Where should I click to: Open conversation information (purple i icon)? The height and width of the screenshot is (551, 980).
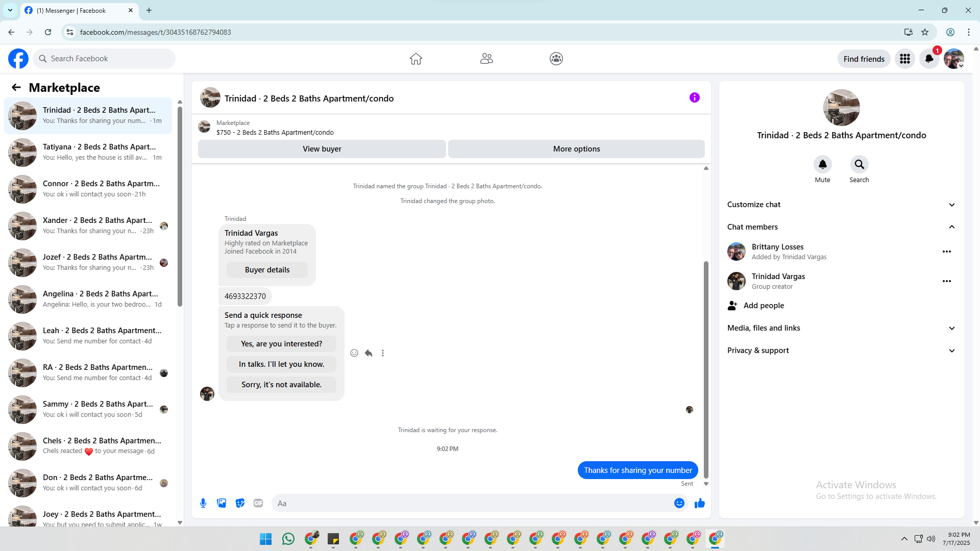[x=695, y=97]
